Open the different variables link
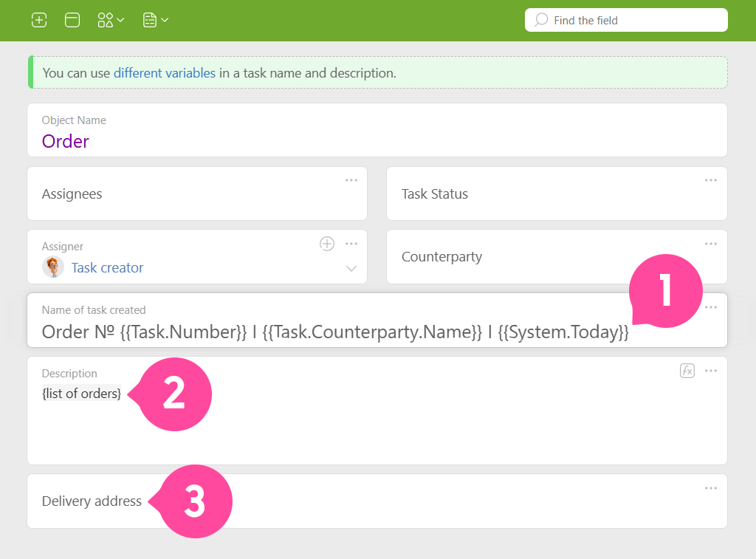The width and height of the screenshot is (756, 559). [x=165, y=73]
